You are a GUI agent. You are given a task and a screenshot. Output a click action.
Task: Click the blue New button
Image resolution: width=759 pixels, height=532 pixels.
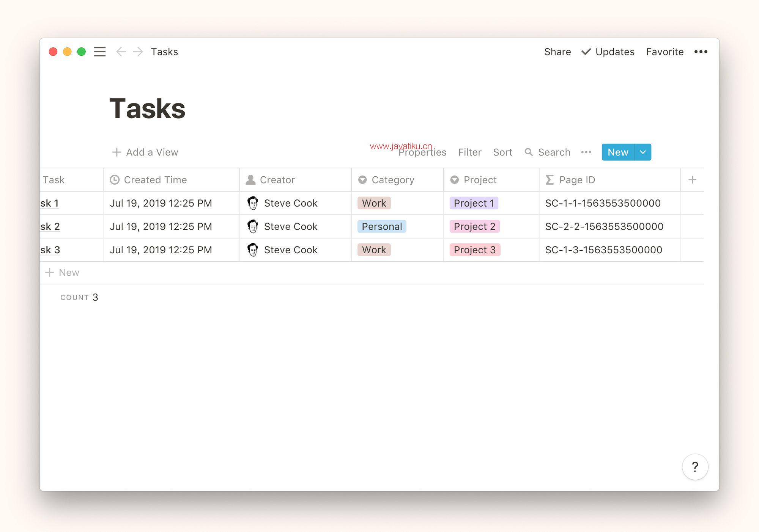click(x=618, y=152)
